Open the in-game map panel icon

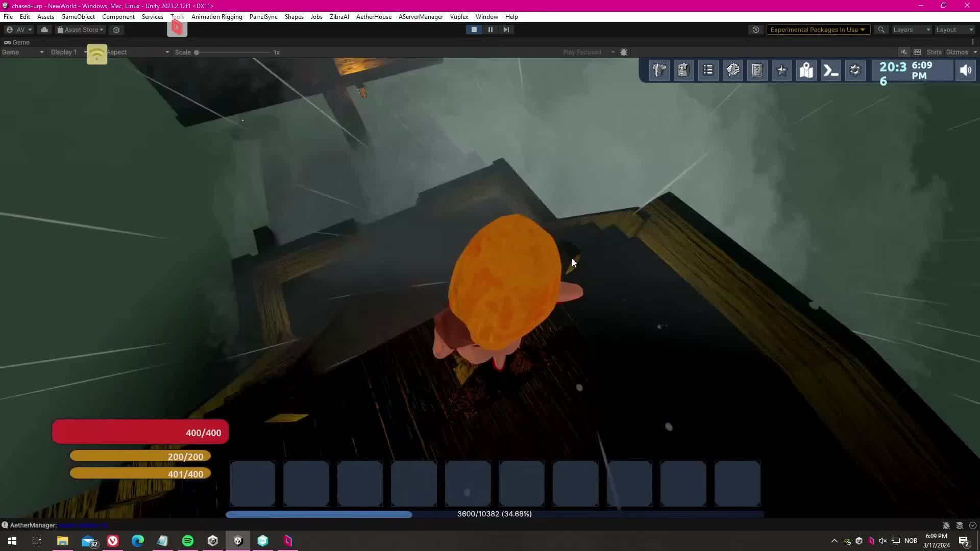click(x=806, y=70)
